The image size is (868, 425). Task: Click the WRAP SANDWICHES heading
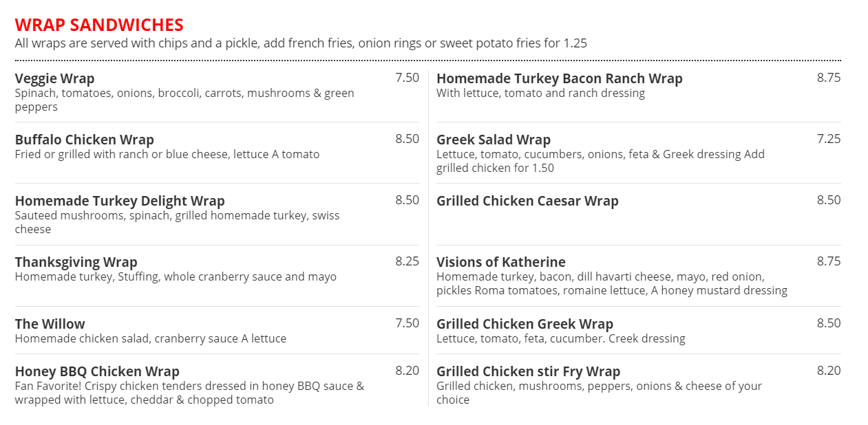coord(99,25)
